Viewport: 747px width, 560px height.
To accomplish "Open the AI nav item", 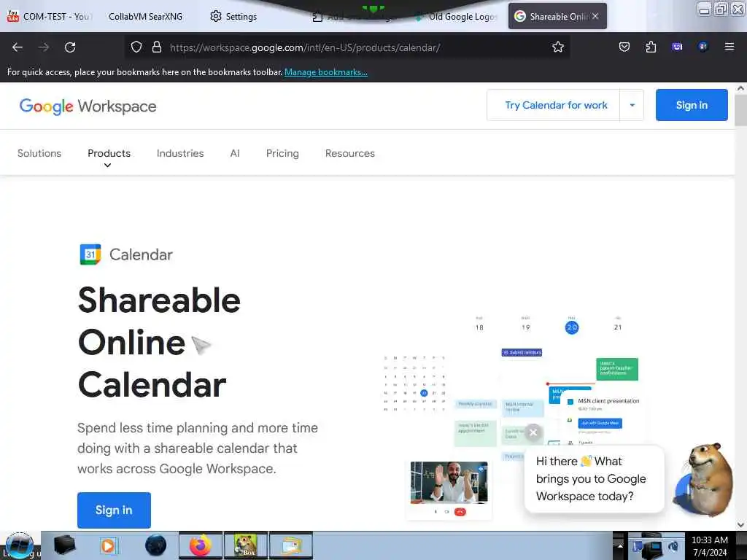I will pyautogui.click(x=235, y=153).
